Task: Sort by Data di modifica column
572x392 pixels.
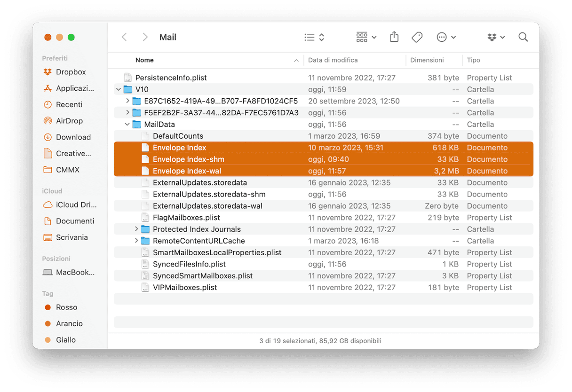Action: 333,60
